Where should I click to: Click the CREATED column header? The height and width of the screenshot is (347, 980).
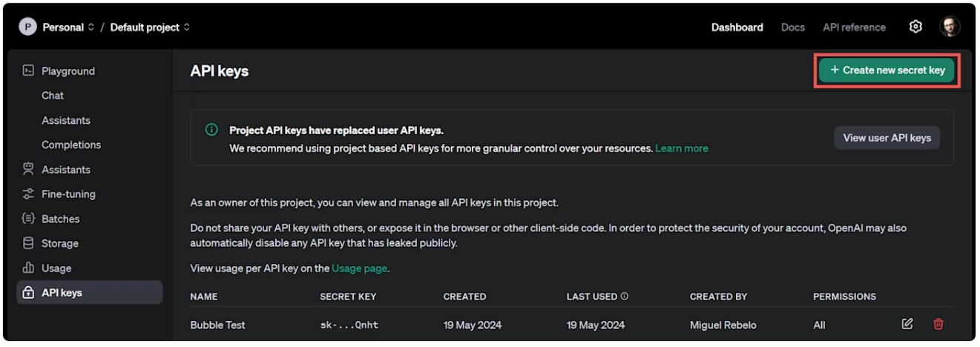coord(464,297)
